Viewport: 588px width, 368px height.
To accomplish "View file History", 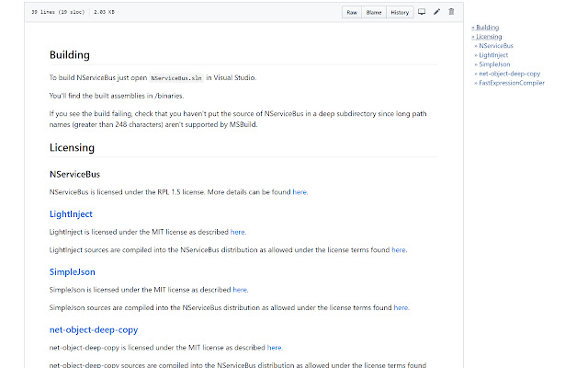I will 400,12.
